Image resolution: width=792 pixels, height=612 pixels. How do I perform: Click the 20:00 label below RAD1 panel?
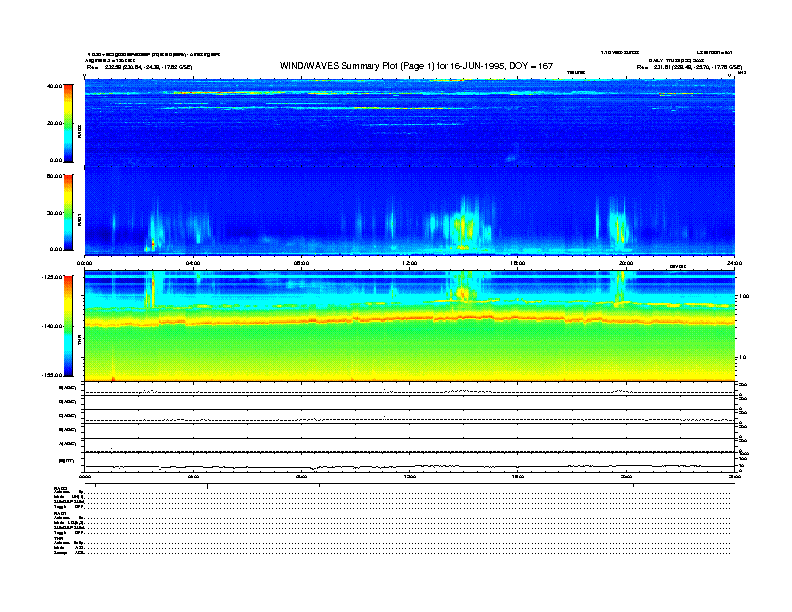coord(626,263)
